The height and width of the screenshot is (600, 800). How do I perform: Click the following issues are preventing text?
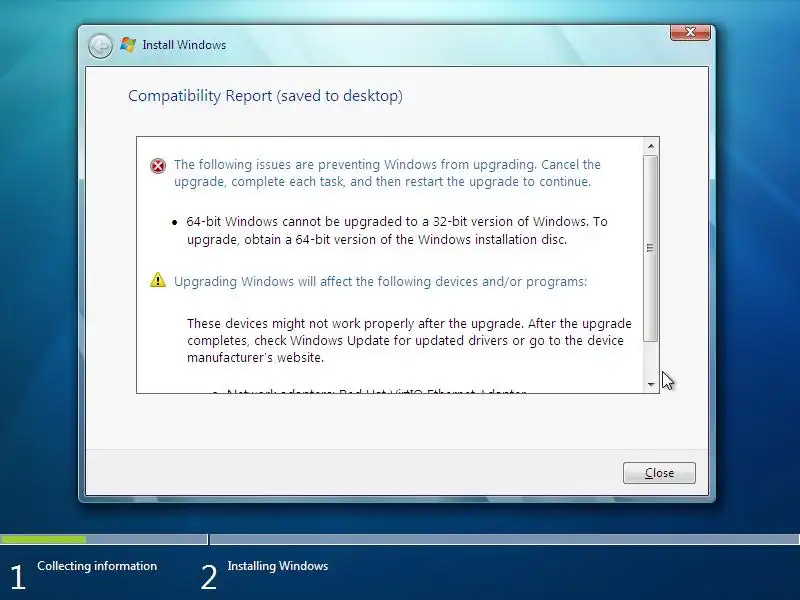coord(387,173)
